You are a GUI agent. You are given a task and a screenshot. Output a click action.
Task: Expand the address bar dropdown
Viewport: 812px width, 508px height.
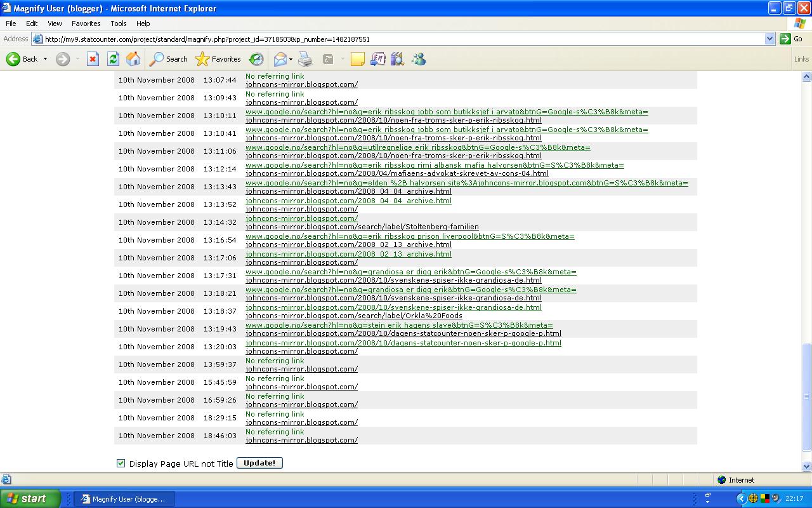pyautogui.click(x=769, y=39)
